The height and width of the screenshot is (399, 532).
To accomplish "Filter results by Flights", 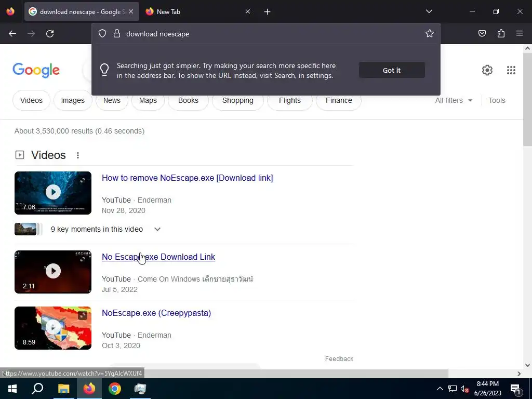I will (x=290, y=100).
